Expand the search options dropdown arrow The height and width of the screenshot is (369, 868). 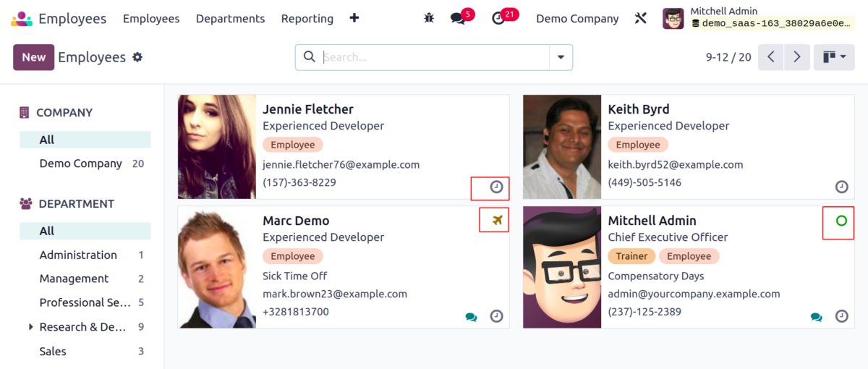click(560, 57)
